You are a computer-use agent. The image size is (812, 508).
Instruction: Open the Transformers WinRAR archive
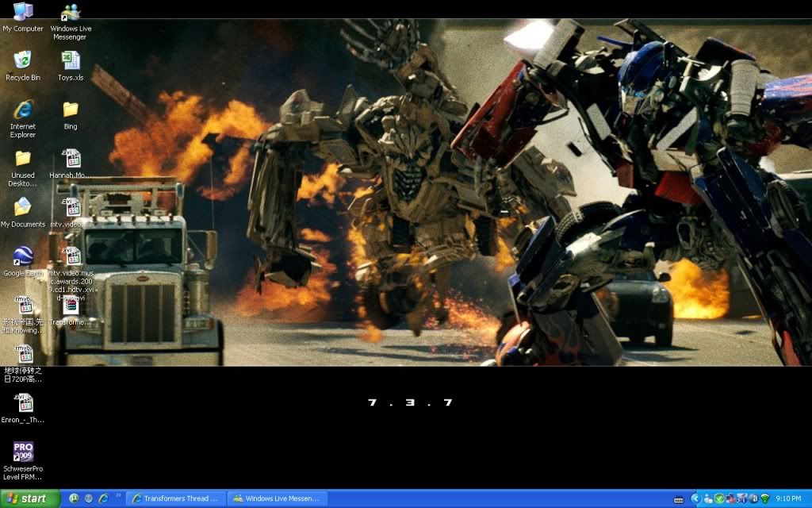tap(71, 306)
